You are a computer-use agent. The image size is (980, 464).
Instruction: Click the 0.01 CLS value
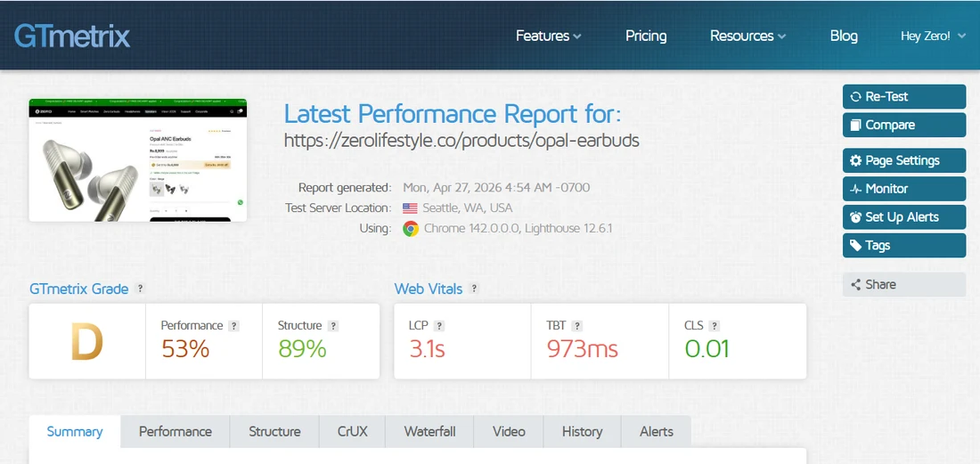click(706, 348)
